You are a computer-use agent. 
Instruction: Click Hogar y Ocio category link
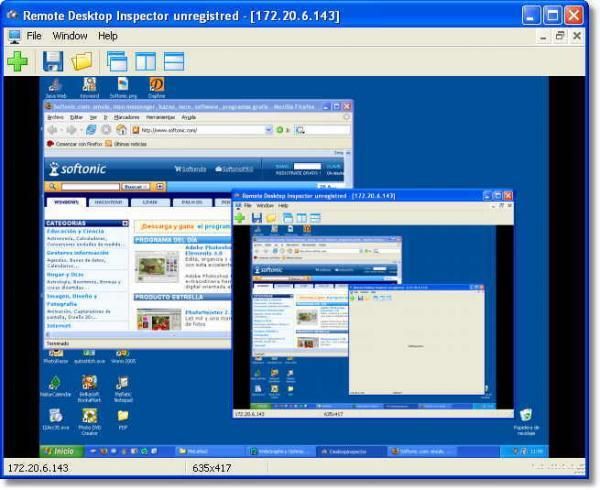(x=65, y=274)
